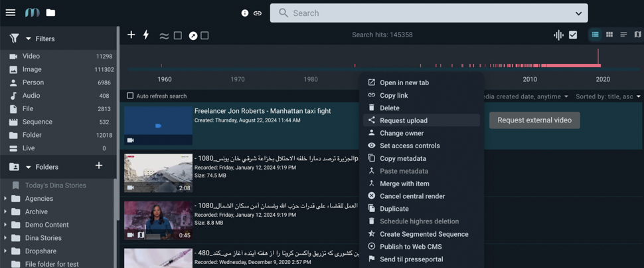Switch to map view
Screen dimensions: 644x268
[x=637, y=35]
